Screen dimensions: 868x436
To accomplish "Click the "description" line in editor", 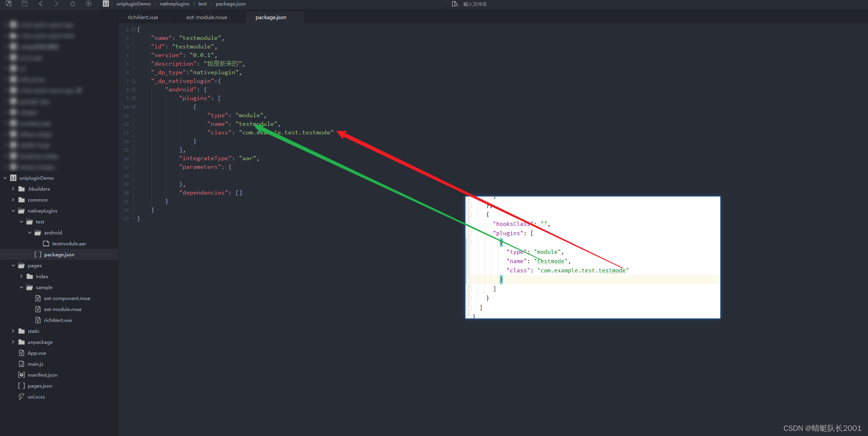I will point(198,64).
